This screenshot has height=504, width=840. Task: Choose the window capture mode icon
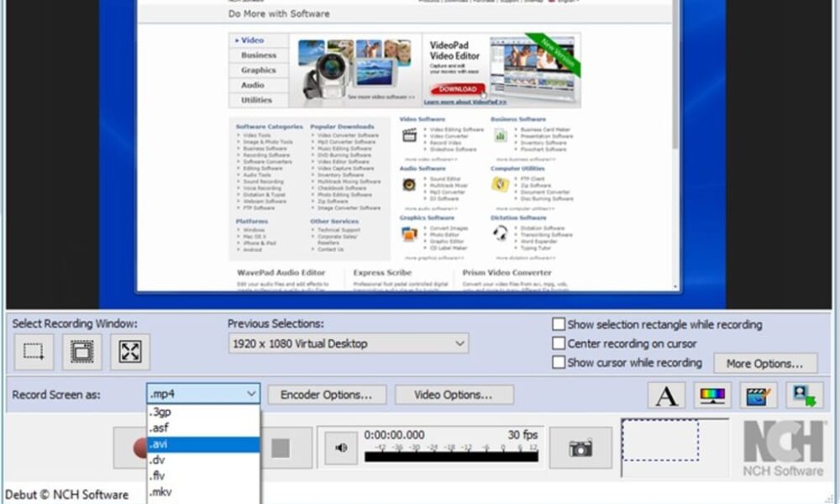(82, 351)
